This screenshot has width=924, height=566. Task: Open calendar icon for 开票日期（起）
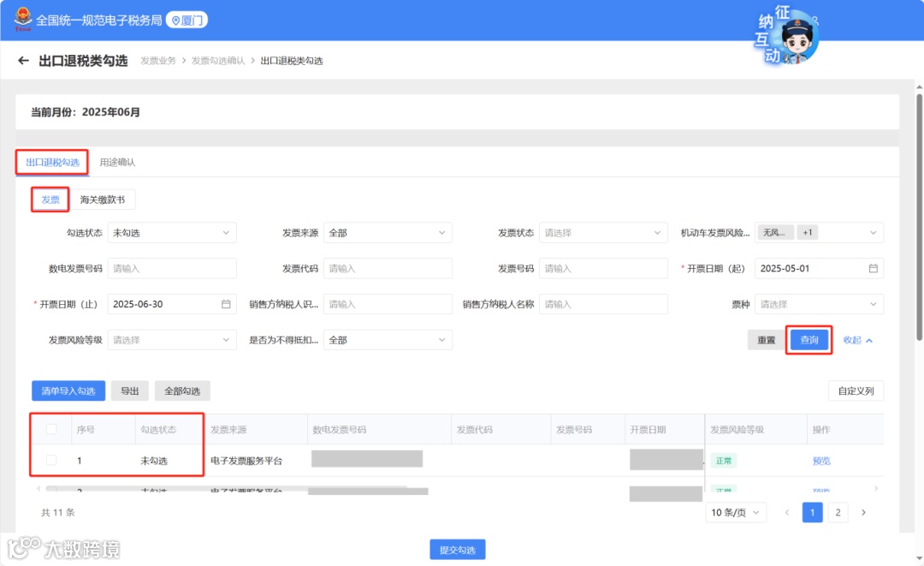[873, 268]
